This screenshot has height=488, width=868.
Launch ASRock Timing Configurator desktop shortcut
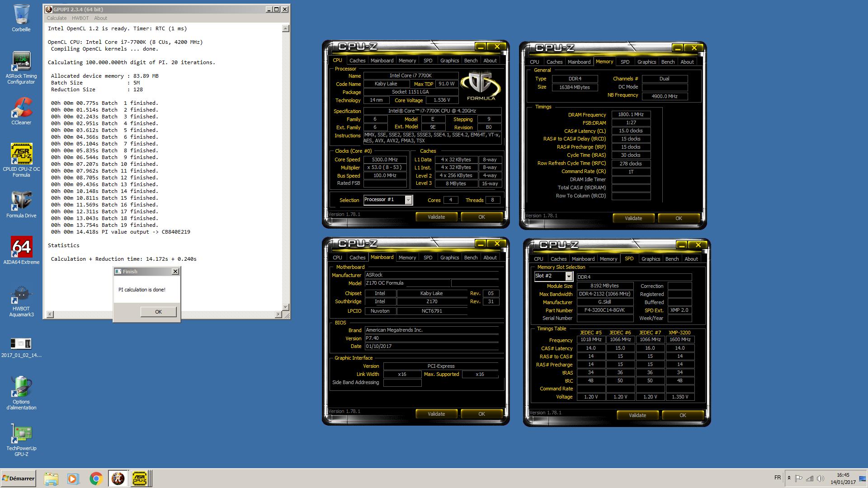coord(21,68)
